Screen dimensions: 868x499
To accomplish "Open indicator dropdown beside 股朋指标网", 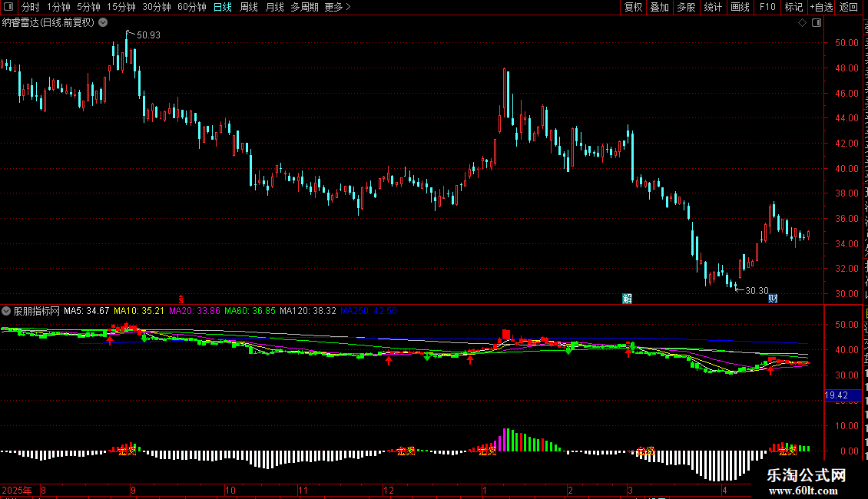I will point(6,311).
